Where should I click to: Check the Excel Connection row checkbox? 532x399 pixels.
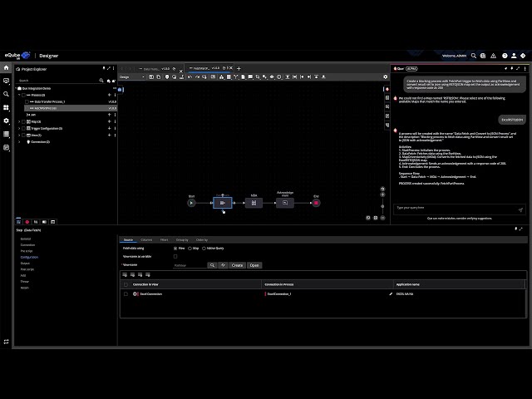[126, 293]
